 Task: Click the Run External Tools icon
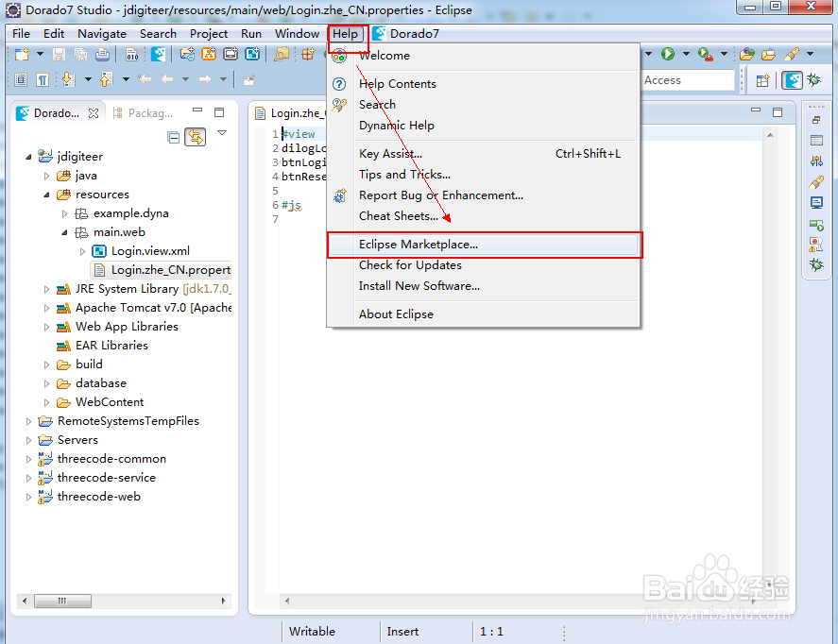706,54
